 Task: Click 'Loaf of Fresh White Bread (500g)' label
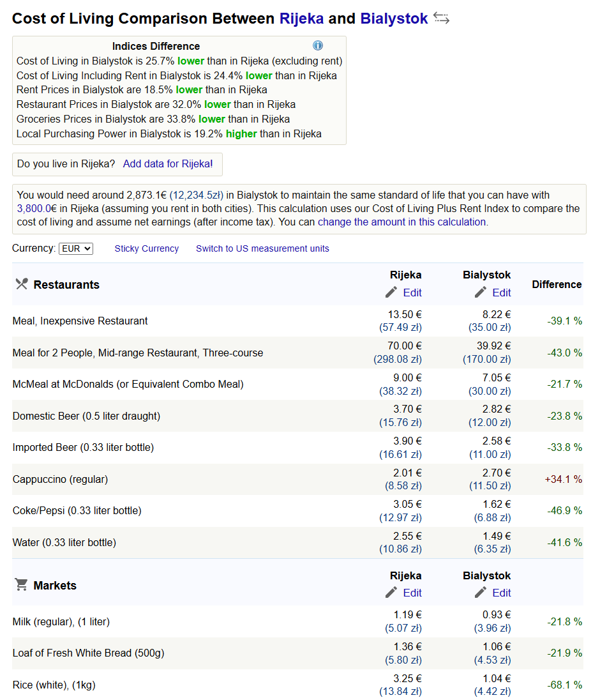click(88, 653)
